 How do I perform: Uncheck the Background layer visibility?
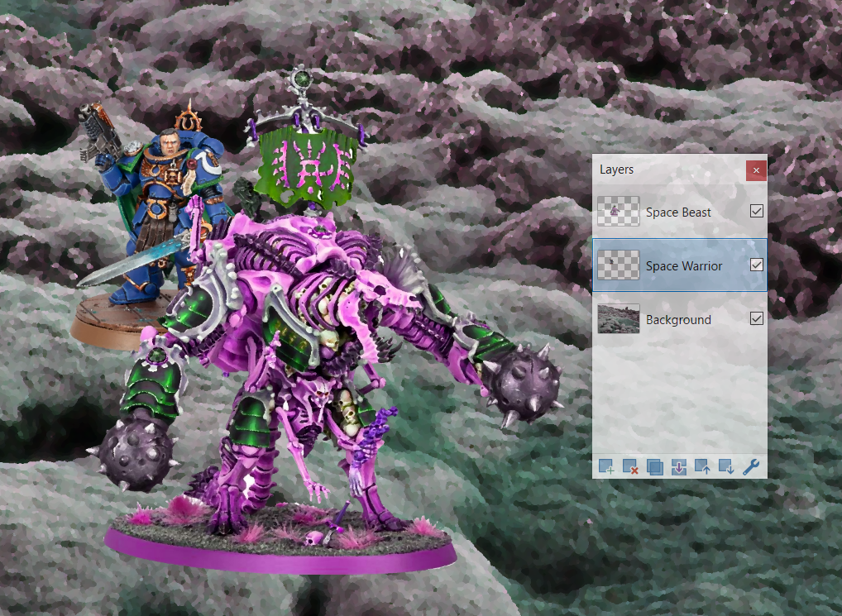[757, 318]
